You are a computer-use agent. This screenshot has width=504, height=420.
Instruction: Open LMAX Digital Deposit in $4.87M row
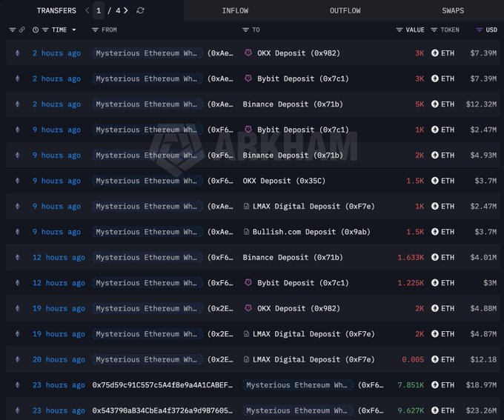[x=314, y=334]
